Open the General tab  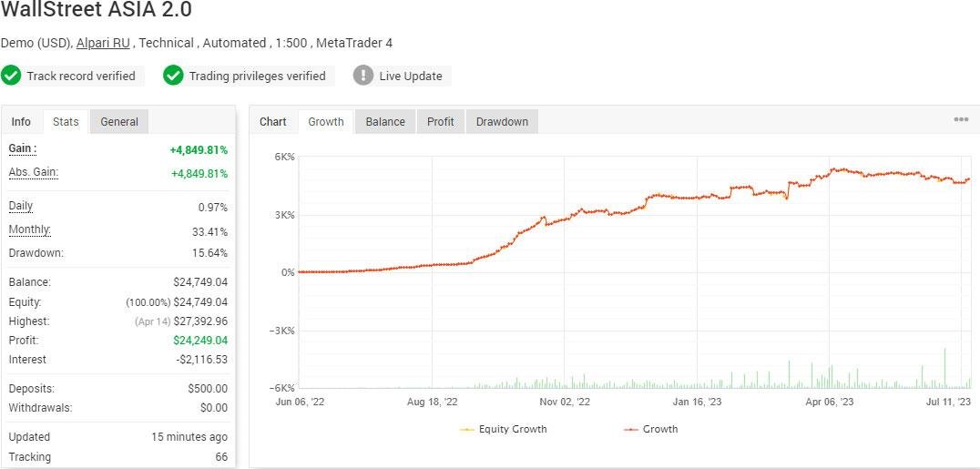coord(119,122)
